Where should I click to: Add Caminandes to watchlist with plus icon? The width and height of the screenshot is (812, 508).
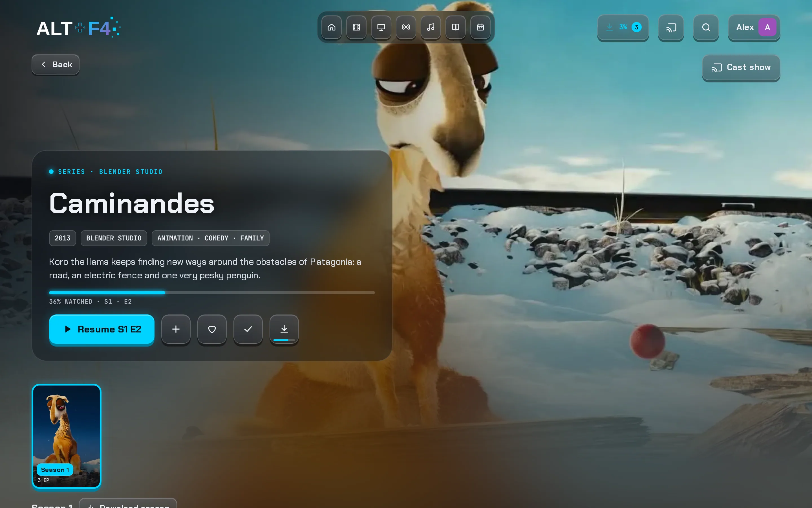tap(176, 329)
